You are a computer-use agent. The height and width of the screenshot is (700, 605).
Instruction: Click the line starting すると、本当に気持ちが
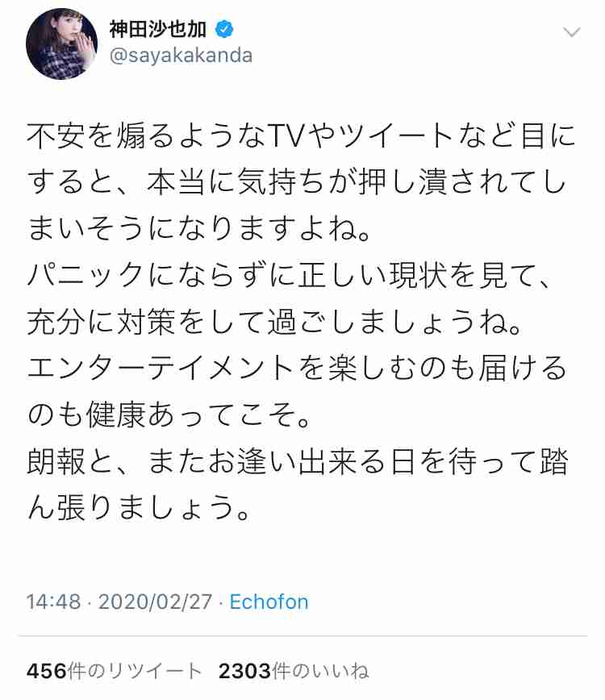tap(296, 182)
